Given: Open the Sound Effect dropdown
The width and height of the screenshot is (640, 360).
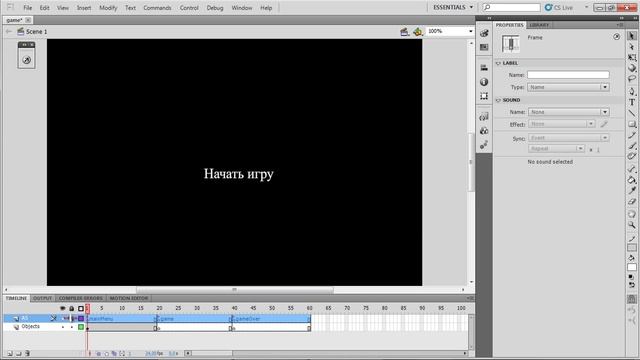Looking at the screenshot, I should coord(562,124).
